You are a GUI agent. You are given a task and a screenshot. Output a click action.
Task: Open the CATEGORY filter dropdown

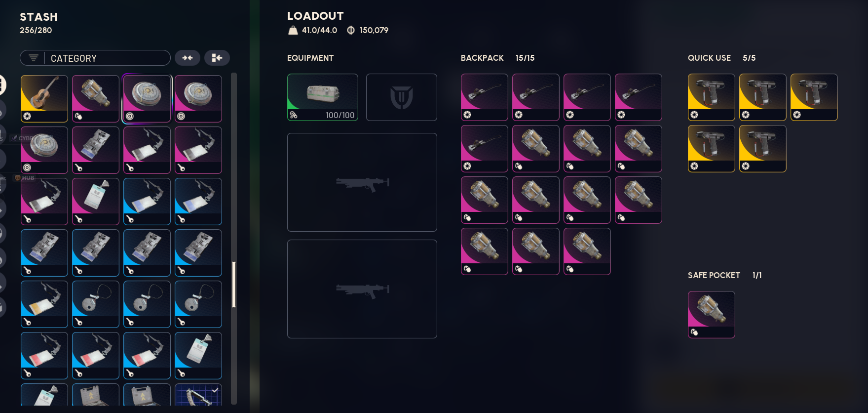pyautogui.click(x=95, y=58)
